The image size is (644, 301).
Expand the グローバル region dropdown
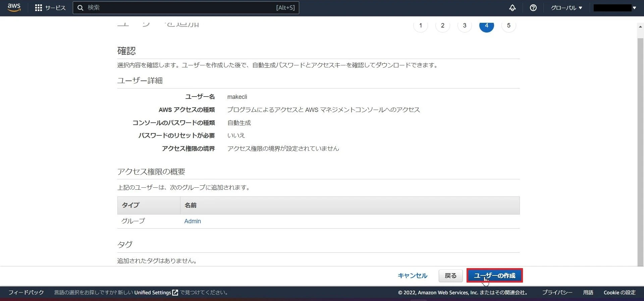566,8
